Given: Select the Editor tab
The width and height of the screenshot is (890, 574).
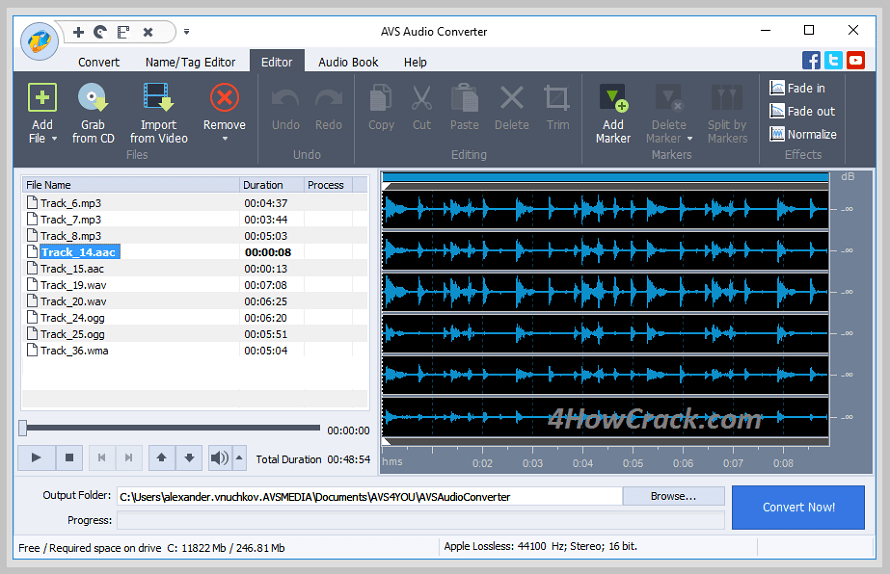Looking at the screenshot, I should tap(276, 61).
